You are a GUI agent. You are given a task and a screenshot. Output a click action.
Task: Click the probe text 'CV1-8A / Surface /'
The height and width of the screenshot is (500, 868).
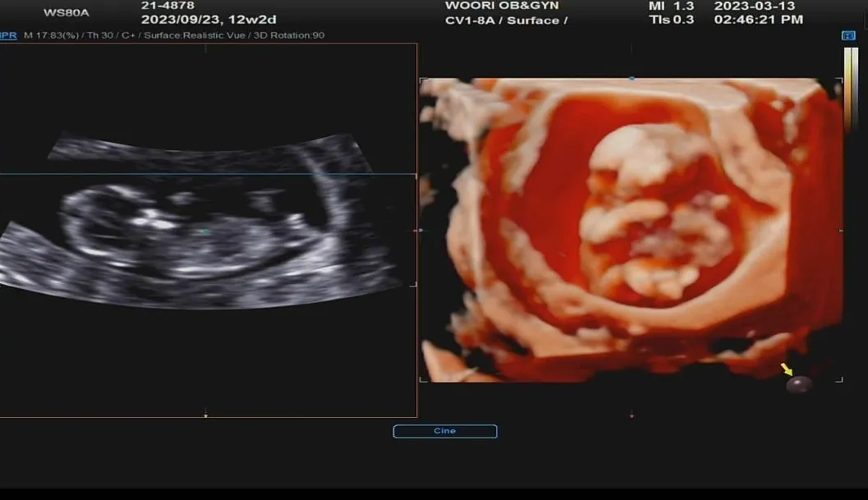(507, 21)
